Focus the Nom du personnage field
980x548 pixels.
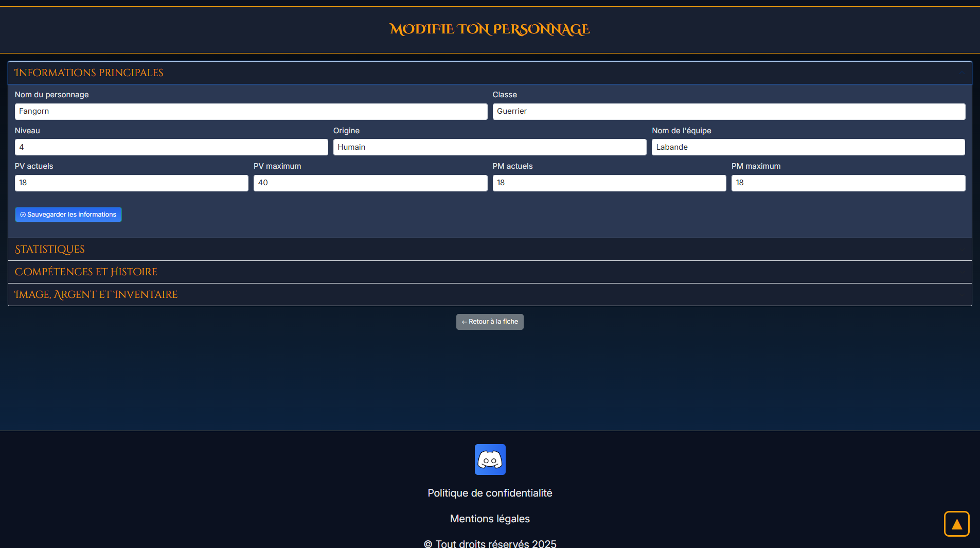251,112
